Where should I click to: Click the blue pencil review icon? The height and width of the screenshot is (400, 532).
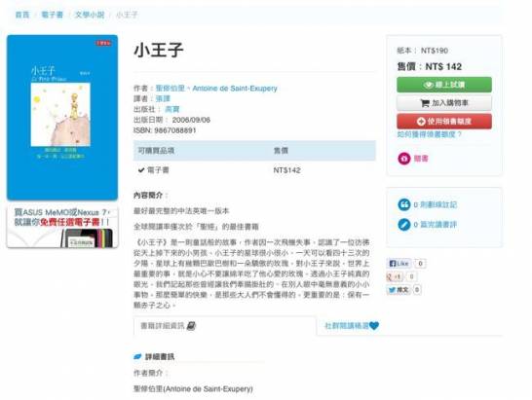pos(403,225)
